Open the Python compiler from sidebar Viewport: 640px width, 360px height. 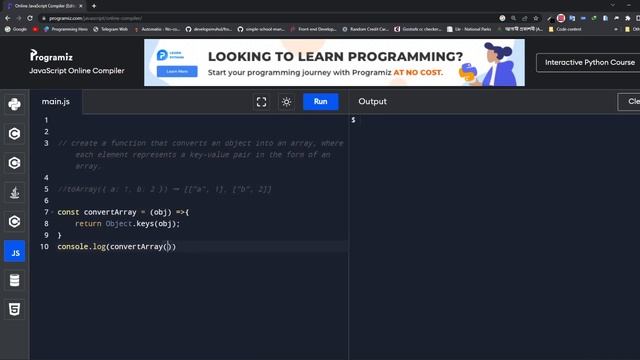point(14,104)
